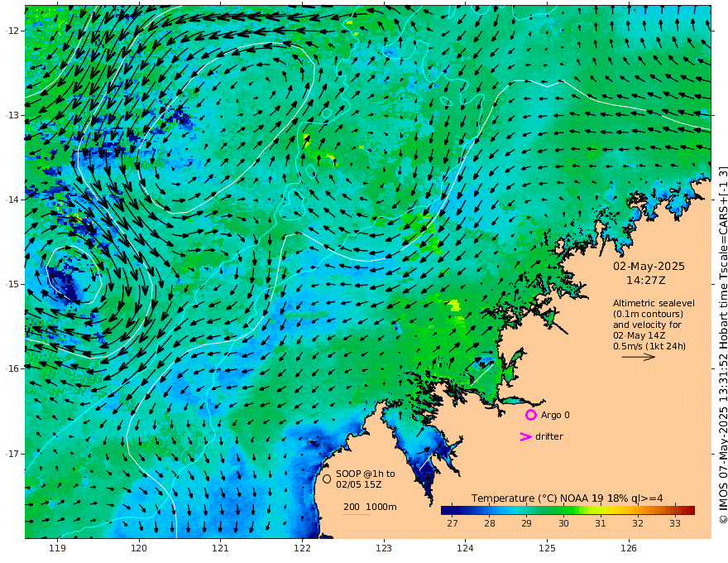
Task: Click the cyan 200m contour legend line
Action: [357, 514]
